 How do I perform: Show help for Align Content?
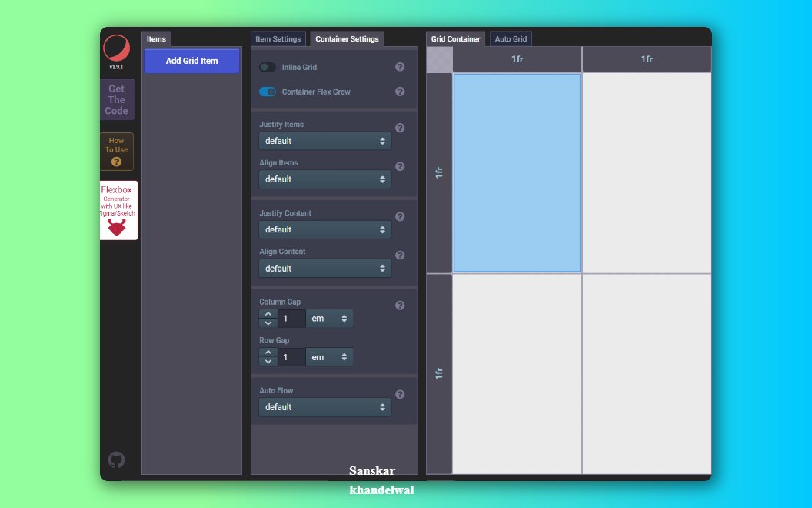click(400, 255)
